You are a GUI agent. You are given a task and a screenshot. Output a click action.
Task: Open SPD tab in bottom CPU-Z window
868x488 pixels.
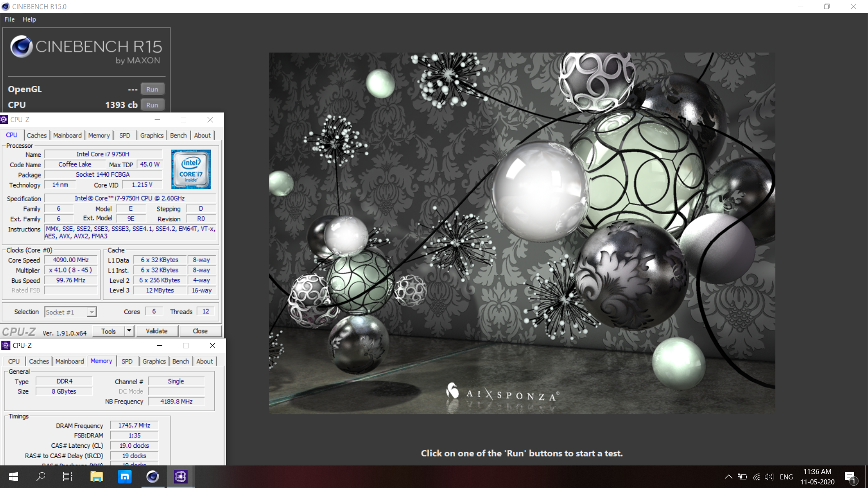click(127, 361)
